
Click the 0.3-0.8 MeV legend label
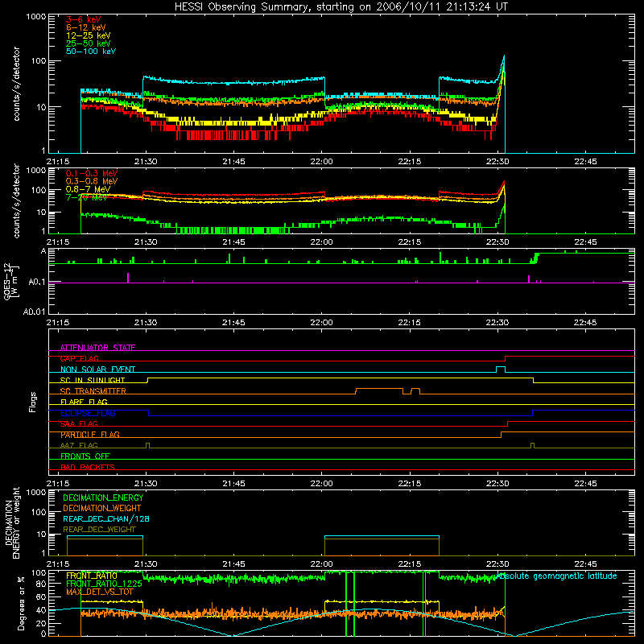click(92, 181)
